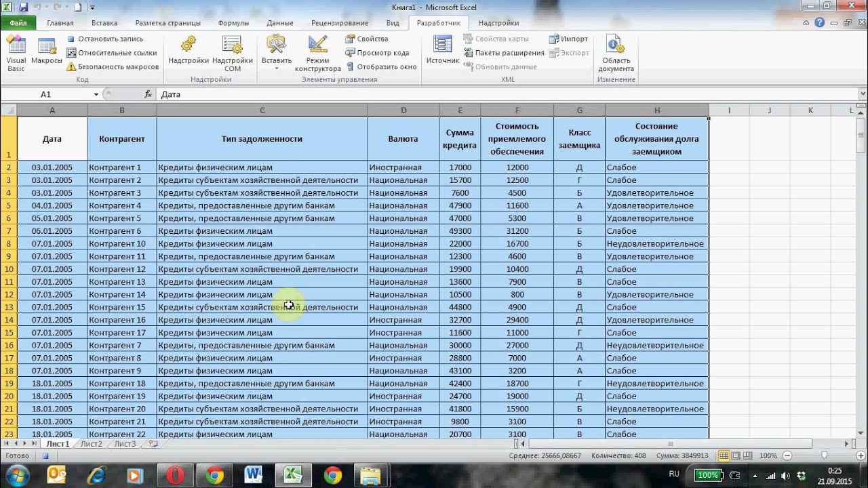Viewport: 868px width, 488px height.
Task: Switch to sheet Лист2
Action: tap(91, 444)
